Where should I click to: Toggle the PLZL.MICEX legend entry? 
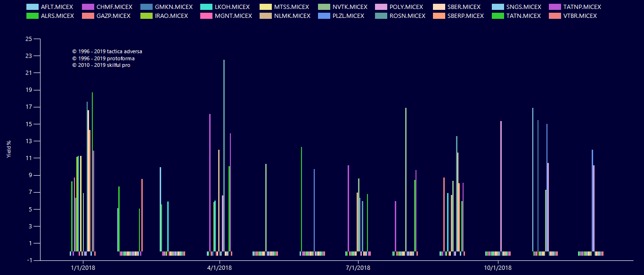tap(348, 16)
